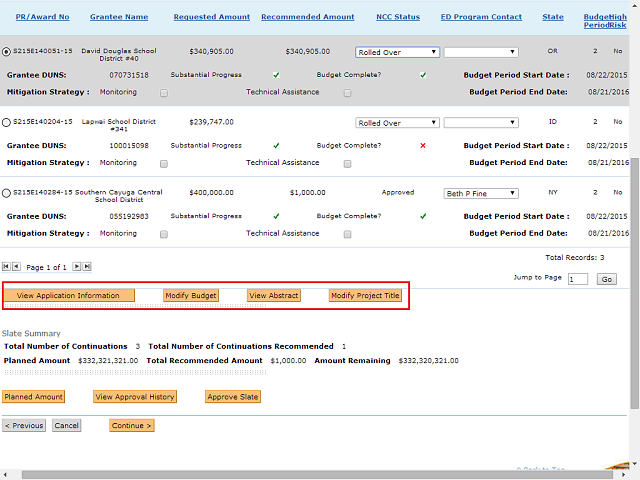Sort by Requested Amount column header

click(211, 17)
